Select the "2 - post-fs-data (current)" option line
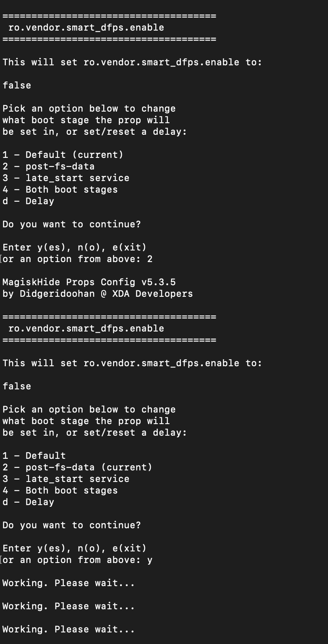 point(77,467)
